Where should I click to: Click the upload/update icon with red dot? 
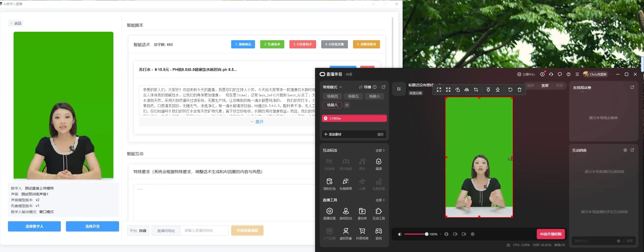click(x=542, y=74)
